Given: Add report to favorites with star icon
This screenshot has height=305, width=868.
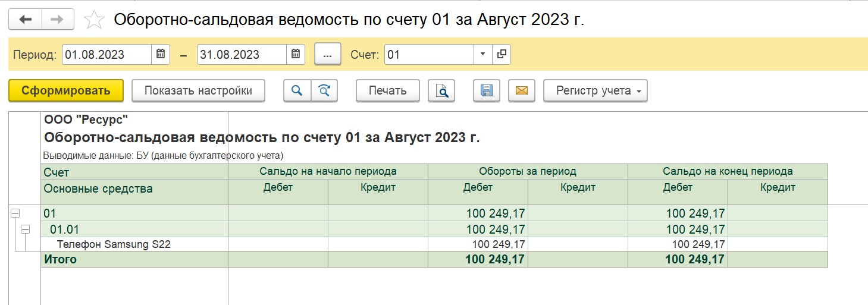Looking at the screenshot, I should pos(93,20).
